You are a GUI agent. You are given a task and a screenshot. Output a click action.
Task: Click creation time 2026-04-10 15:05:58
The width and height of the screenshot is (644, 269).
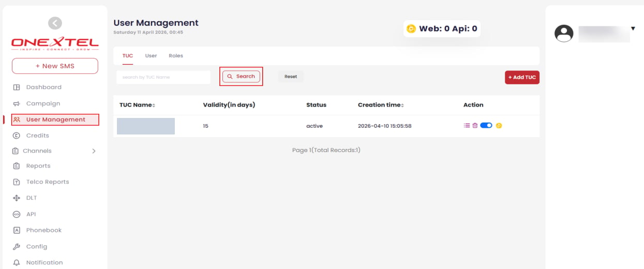(385, 126)
